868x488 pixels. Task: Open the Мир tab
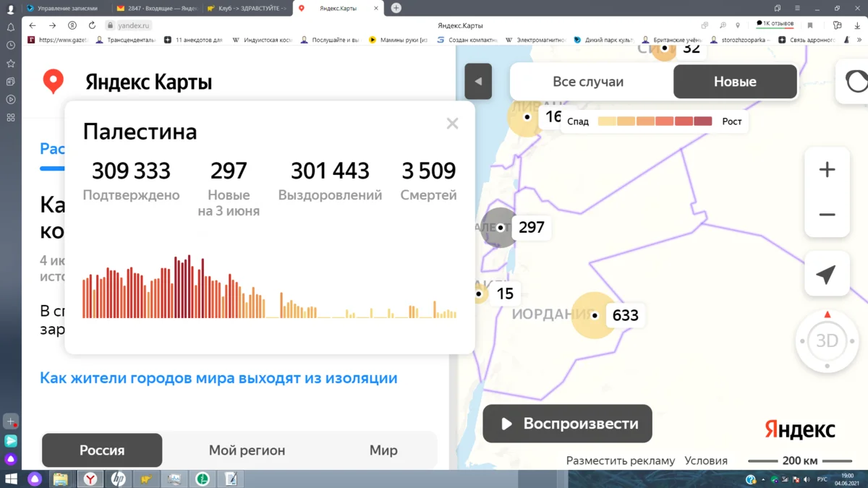click(383, 450)
